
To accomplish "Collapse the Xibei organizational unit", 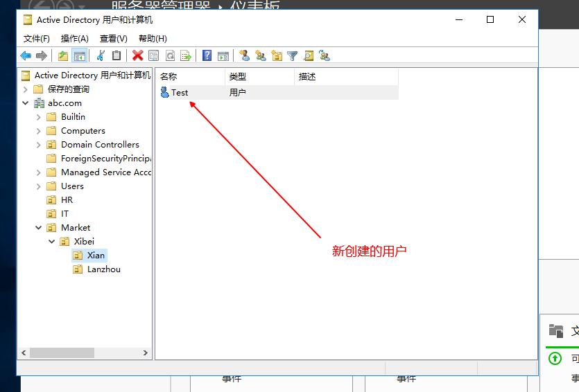I will pyautogui.click(x=52, y=242).
